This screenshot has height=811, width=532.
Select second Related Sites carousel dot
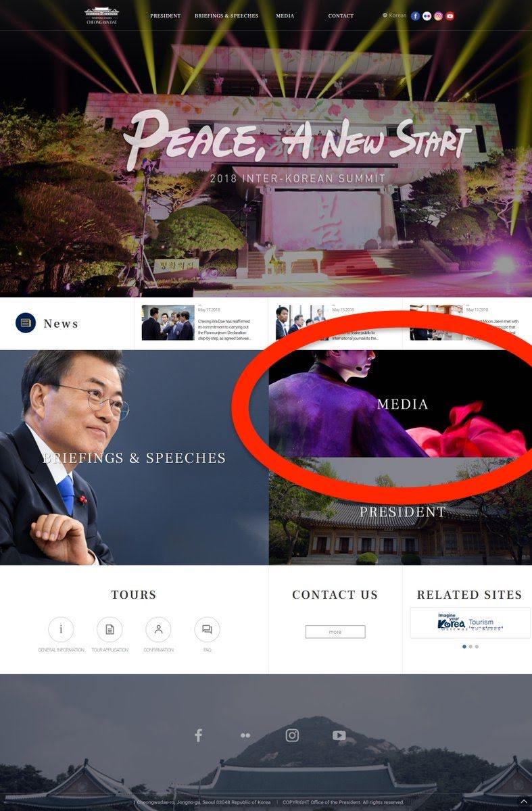tap(470, 647)
